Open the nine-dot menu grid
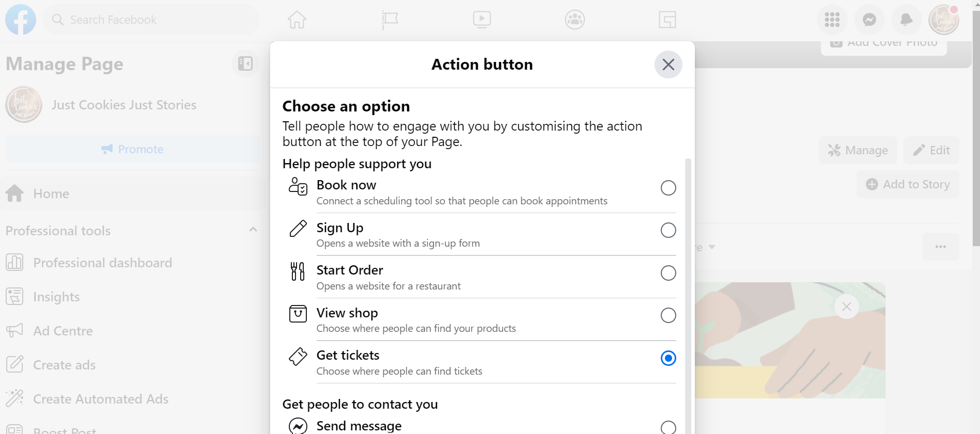 [x=832, y=20]
